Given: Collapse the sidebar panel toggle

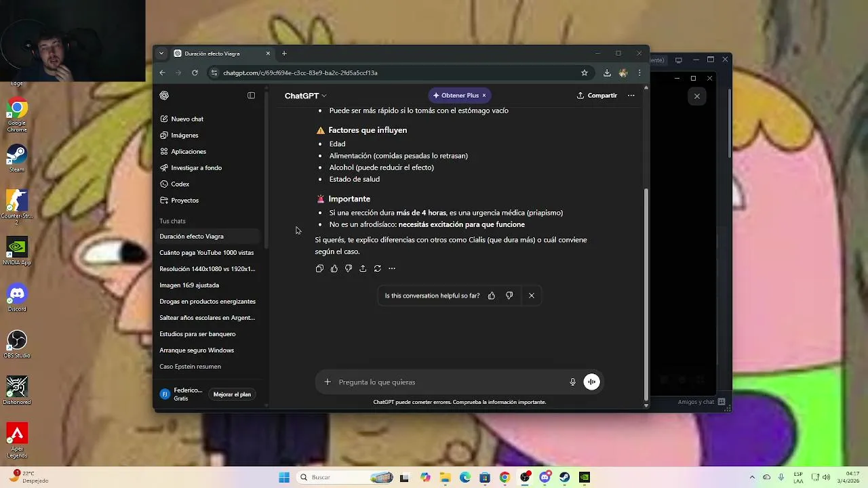Looking at the screenshot, I should [251, 96].
